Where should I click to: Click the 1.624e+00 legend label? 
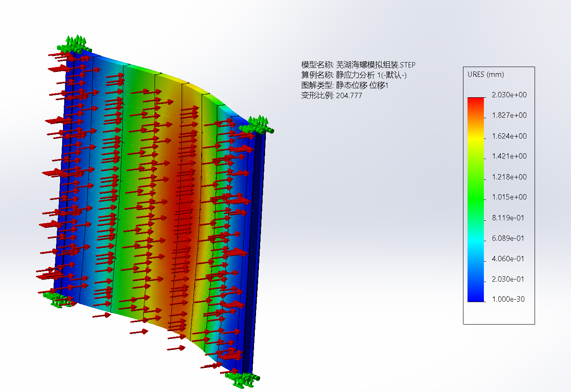point(509,136)
